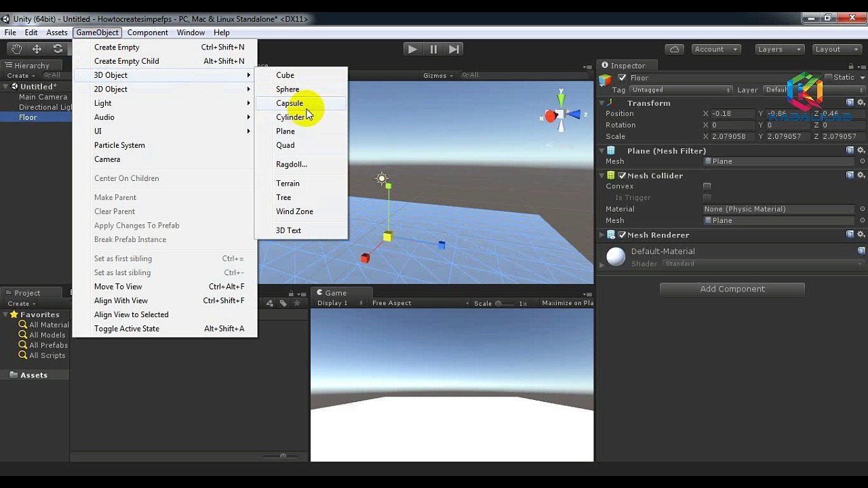Toggle the Floor object active checkbox

pyautogui.click(x=622, y=78)
